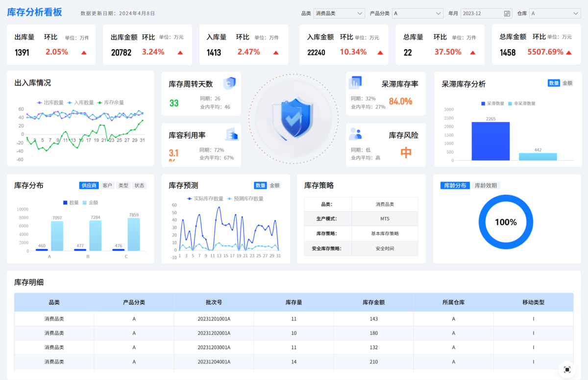Viewport: 588px width, 380px height.
Task: Click the warehouse utilization rate card icon
Action: (x=231, y=134)
